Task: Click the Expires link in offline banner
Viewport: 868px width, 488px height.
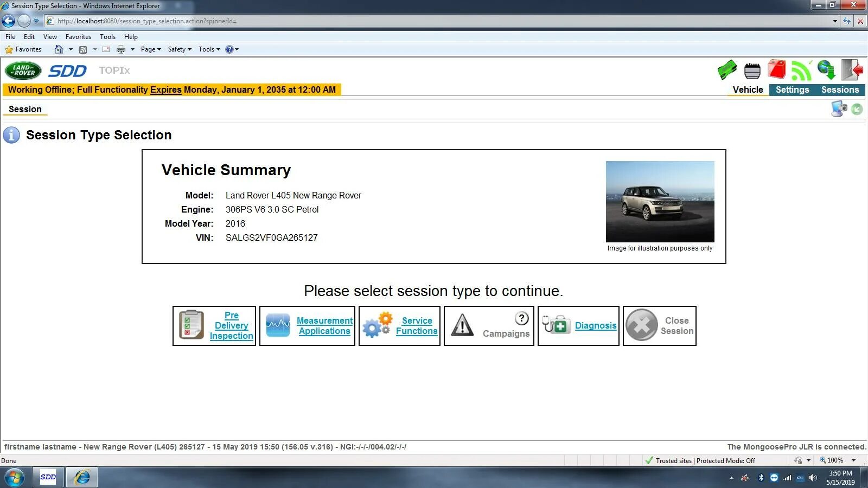Action: 165,90
